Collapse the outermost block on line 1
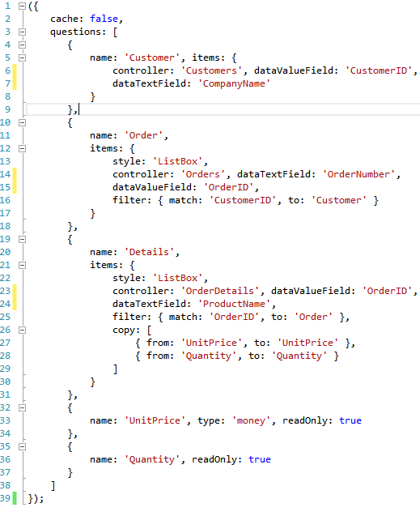Image resolution: width=420 pixels, height=516 pixels. click(x=22, y=6)
